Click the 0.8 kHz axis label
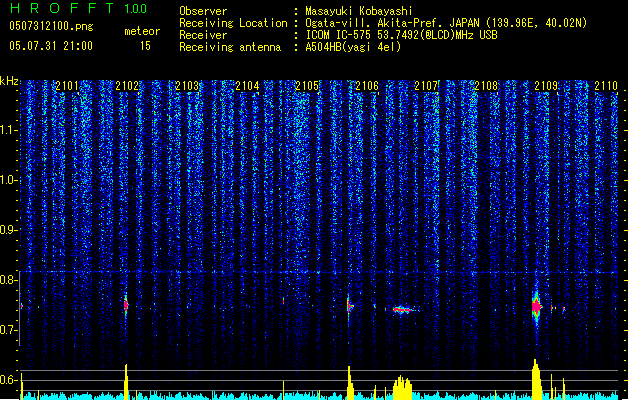629x400 pixels. [9, 280]
